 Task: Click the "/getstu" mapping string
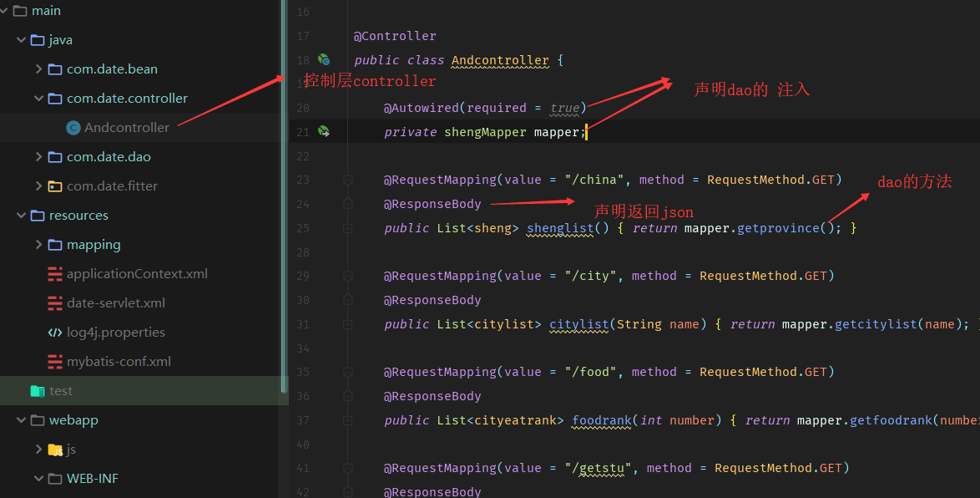tap(599, 468)
